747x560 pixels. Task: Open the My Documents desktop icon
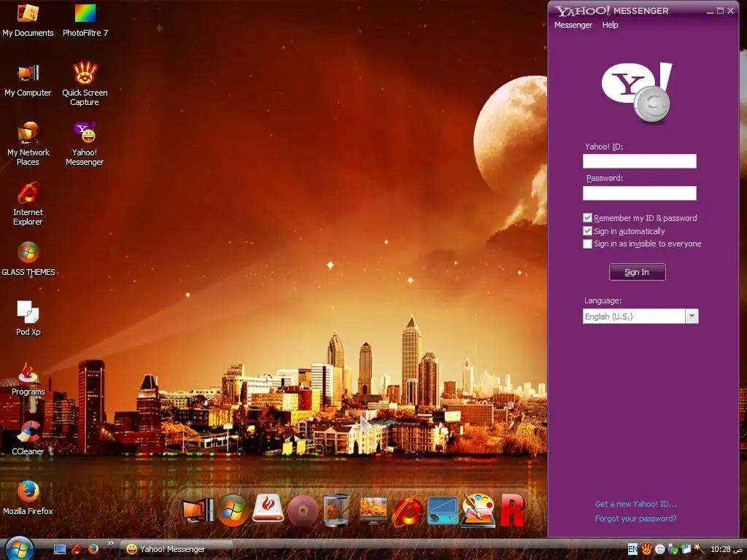click(x=28, y=20)
